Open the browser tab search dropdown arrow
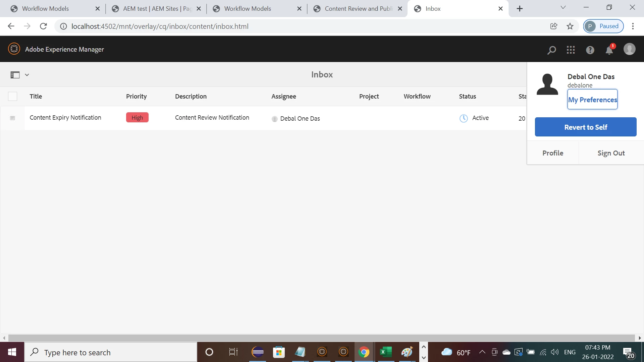Screen dimensions: 644x362 [563, 8]
